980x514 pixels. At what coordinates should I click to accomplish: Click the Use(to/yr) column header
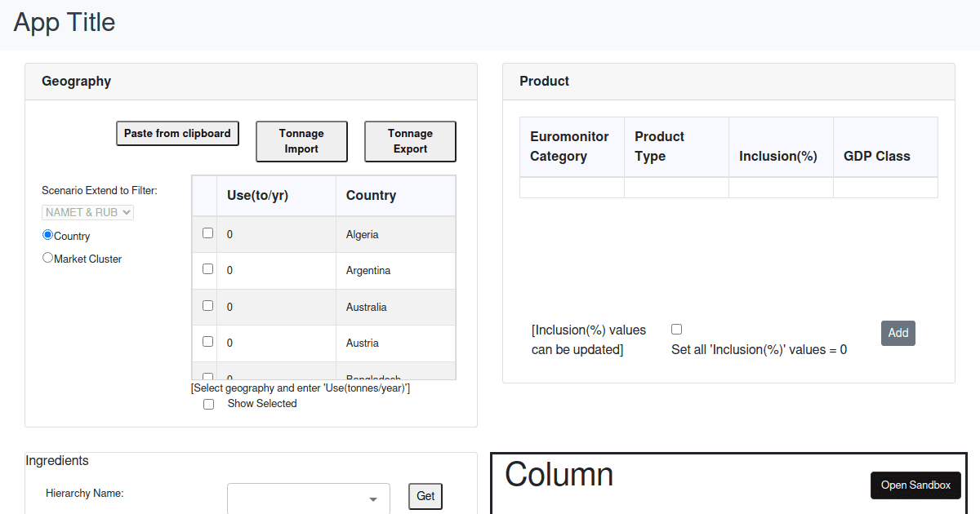click(x=276, y=196)
